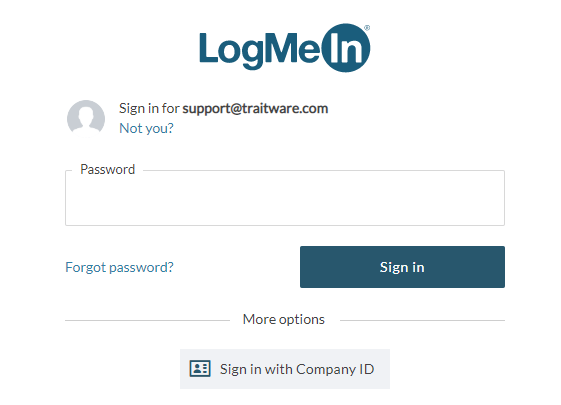Click the divider line left of More options
Screen dimensions: 561x405
click(147, 321)
